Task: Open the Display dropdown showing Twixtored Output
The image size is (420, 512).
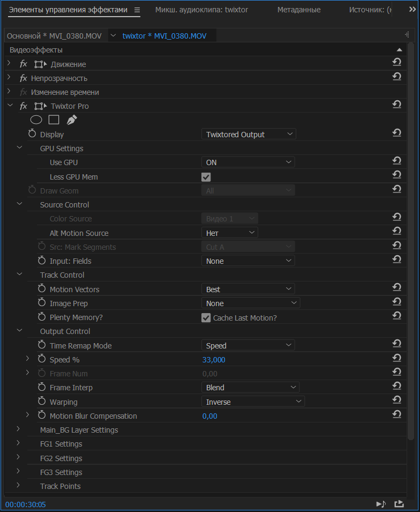Action: (x=249, y=134)
